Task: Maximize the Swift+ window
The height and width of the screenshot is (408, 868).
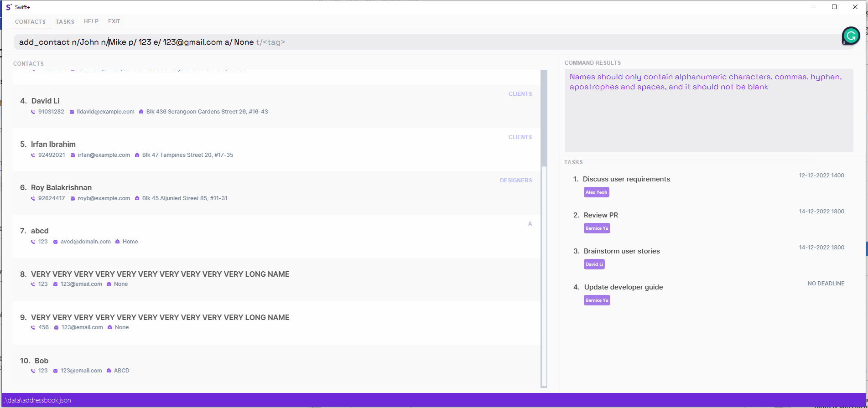Action: tap(834, 7)
